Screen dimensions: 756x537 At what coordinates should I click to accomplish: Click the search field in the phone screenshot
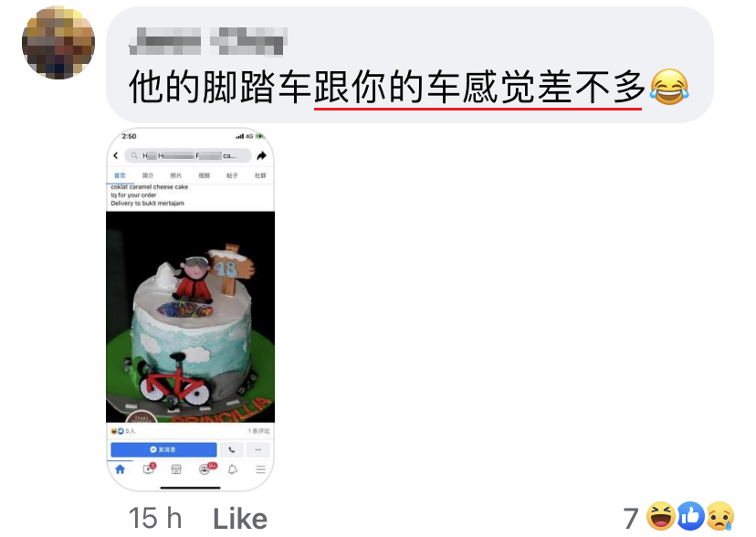pos(188,155)
